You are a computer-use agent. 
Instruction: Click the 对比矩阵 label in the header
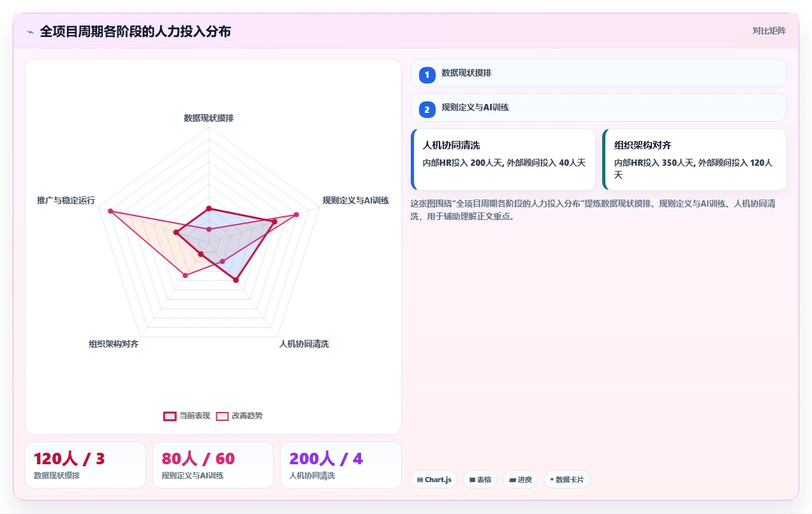pos(769,31)
